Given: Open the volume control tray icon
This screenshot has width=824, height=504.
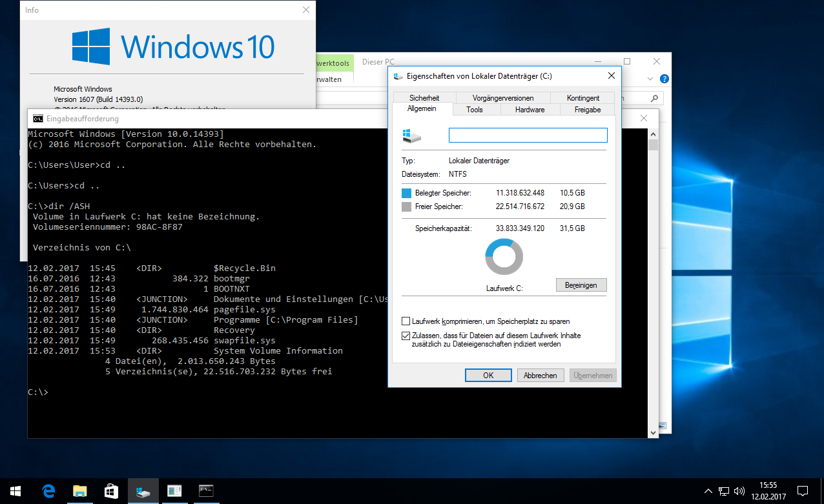Looking at the screenshot, I should (x=739, y=491).
